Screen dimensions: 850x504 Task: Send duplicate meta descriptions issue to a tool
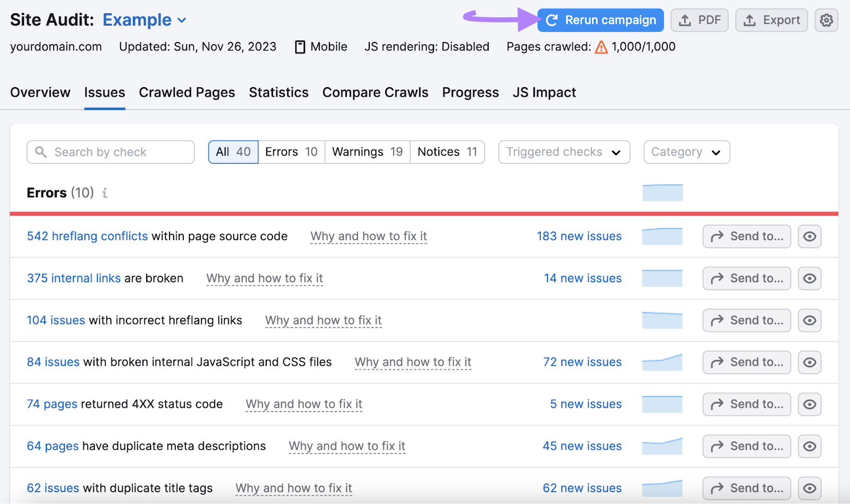pyautogui.click(x=746, y=446)
